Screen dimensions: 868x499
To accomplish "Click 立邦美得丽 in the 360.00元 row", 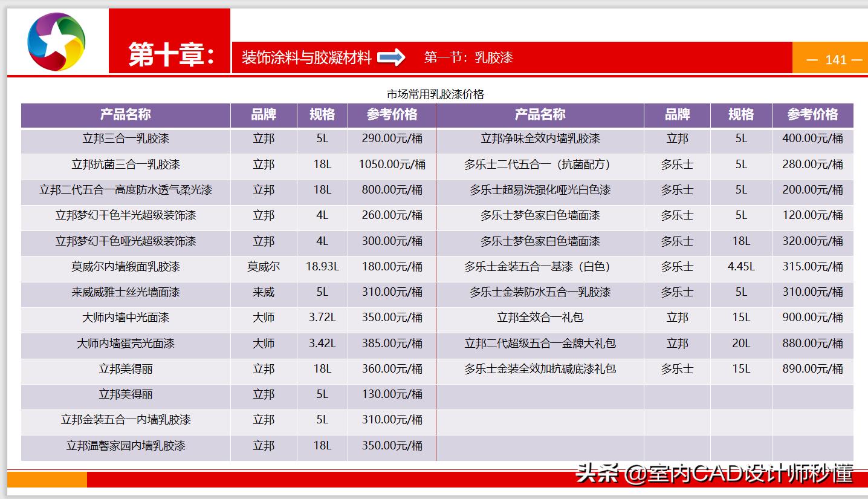I will pos(126,368).
